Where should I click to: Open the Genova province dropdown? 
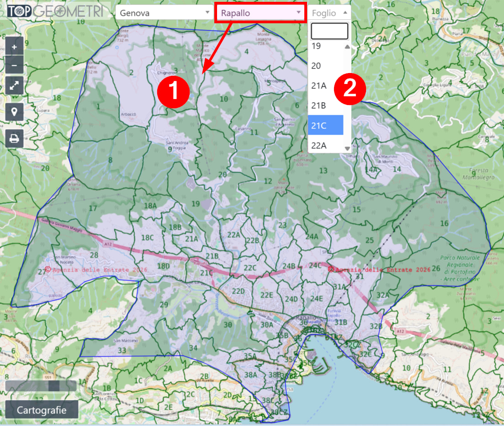(x=163, y=13)
